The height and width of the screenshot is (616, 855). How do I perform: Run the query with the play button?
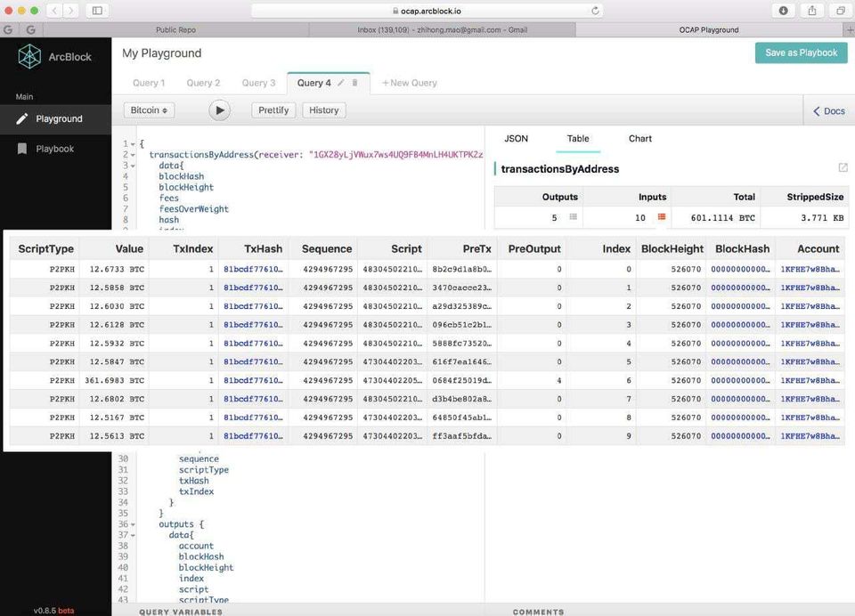(x=219, y=110)
